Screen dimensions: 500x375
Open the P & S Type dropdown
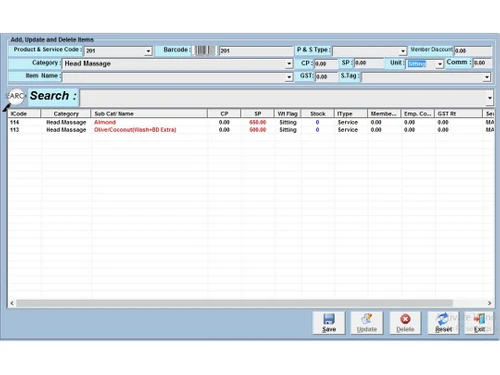point(403,51)
